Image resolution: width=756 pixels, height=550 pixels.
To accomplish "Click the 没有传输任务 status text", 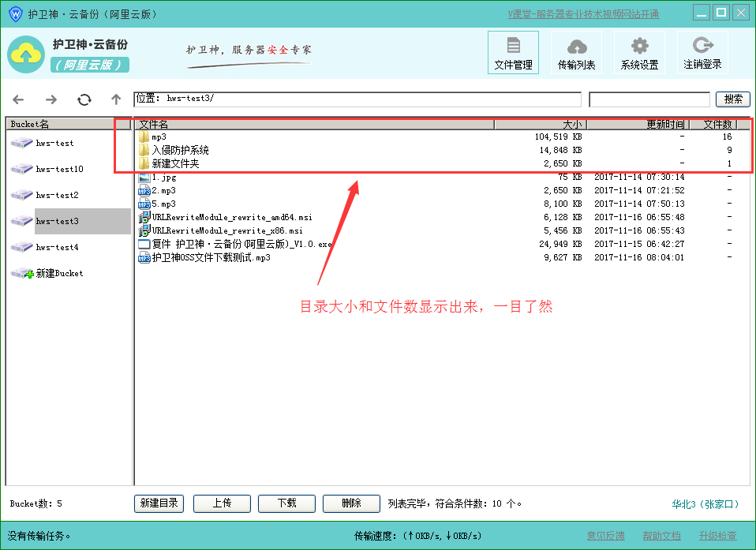I will tap(39, 536).
